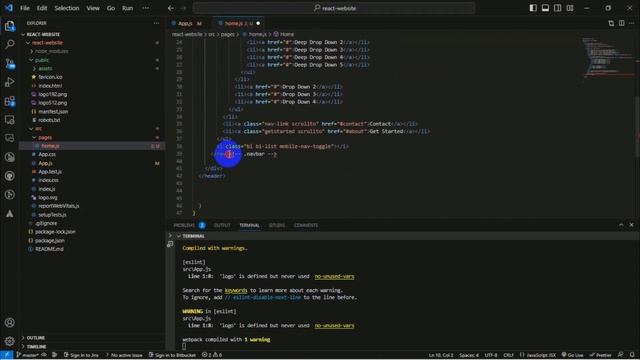Switch to the Problems panel tab
Screen dimensions: 640x360
(x=189, y=225)
